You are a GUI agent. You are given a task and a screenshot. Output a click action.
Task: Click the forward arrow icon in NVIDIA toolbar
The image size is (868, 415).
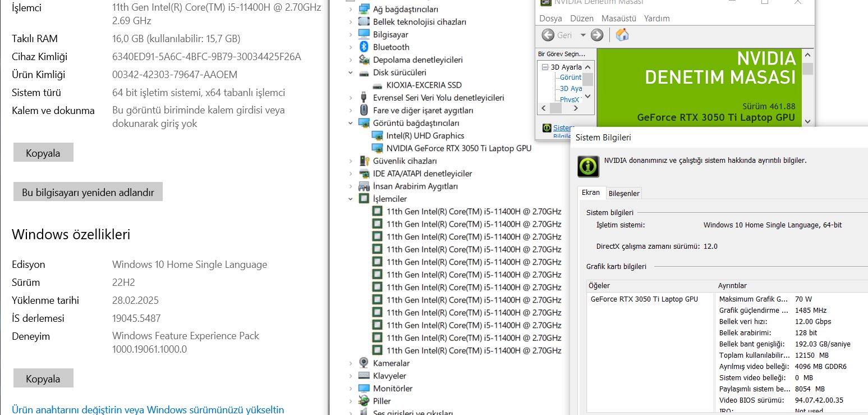[x=597, y=35]
